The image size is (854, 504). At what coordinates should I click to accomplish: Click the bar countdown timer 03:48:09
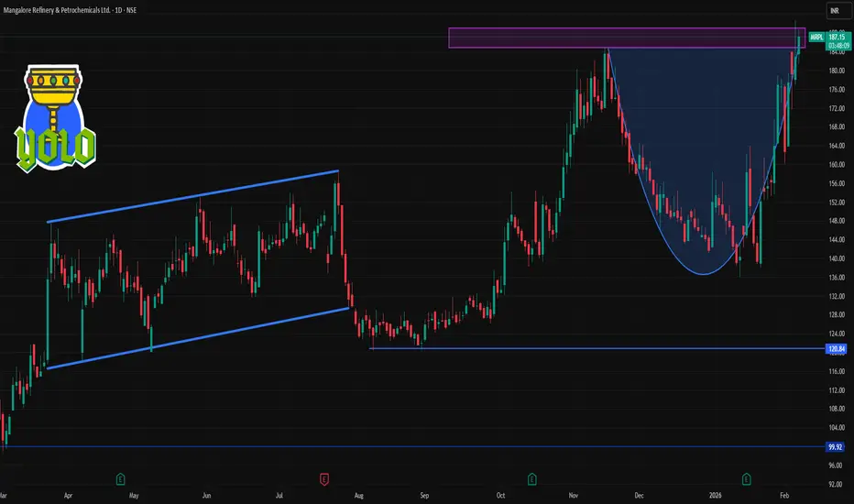coord(838,46)
